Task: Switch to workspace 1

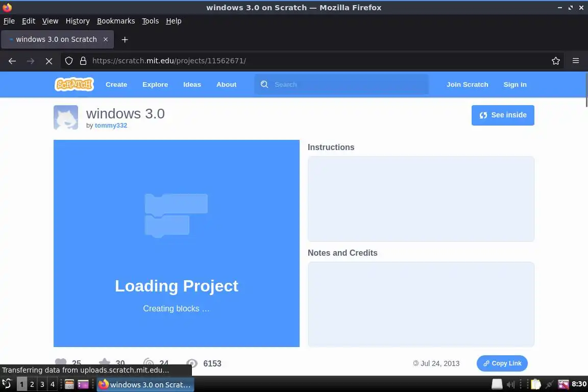Action: (22, 384)
